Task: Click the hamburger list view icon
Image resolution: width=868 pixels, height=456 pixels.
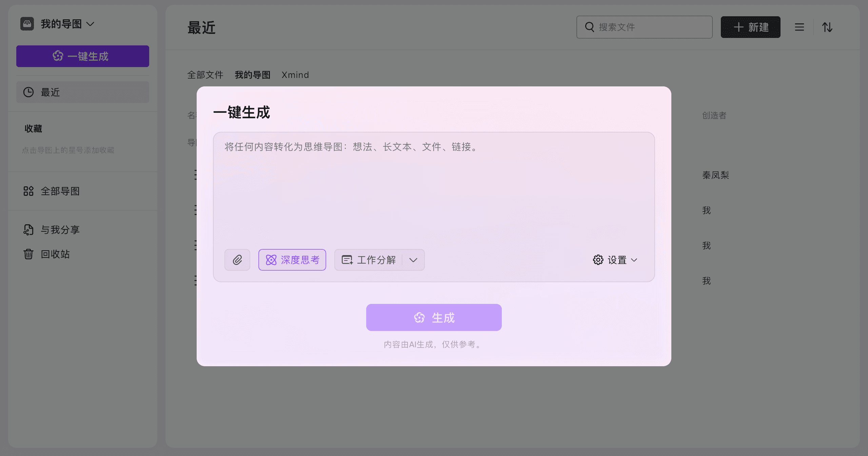Action: [799, 27]
